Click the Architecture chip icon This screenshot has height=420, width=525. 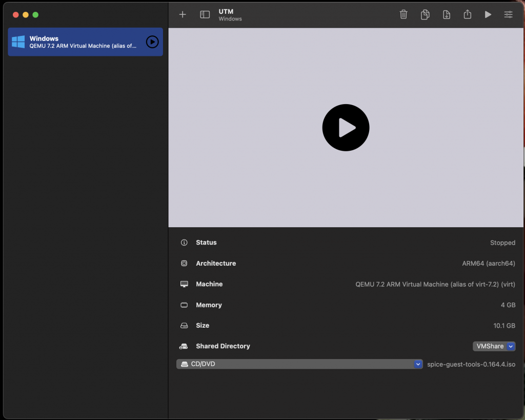pyautogui.click(x=184, y=263)
